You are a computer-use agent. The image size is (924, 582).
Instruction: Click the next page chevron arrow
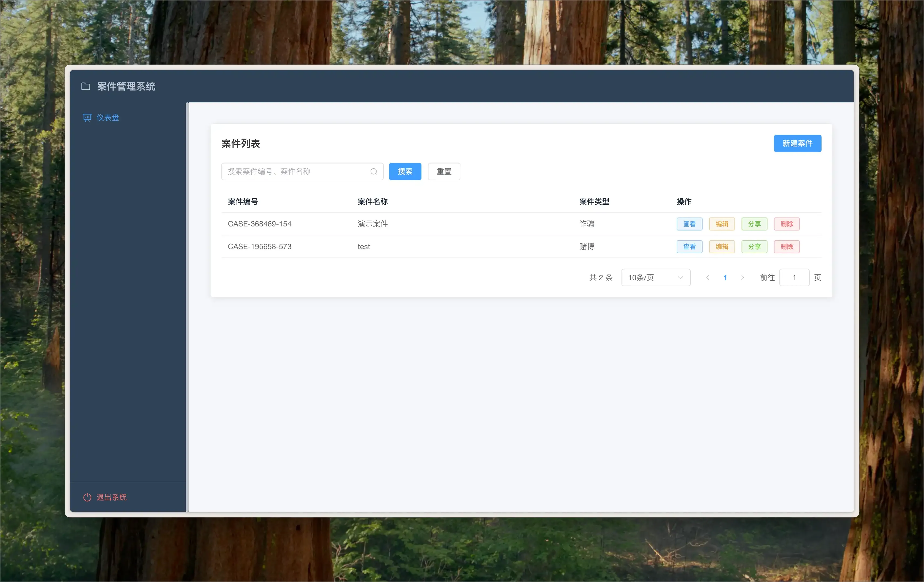point(743,277)
